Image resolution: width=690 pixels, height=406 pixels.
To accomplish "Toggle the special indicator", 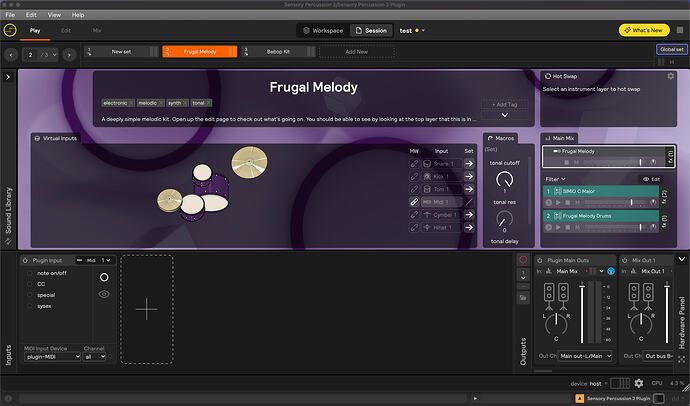I will tap(30, 295).
